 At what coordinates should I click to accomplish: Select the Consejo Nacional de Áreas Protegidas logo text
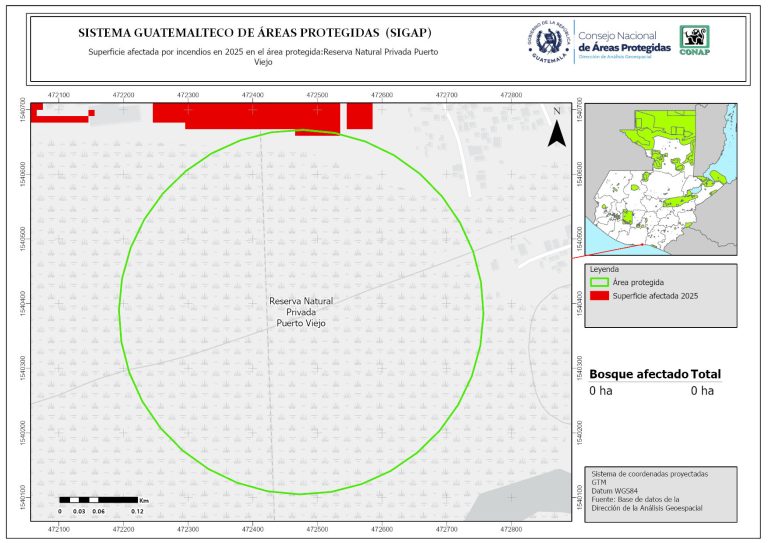click(x=624, y=42)
